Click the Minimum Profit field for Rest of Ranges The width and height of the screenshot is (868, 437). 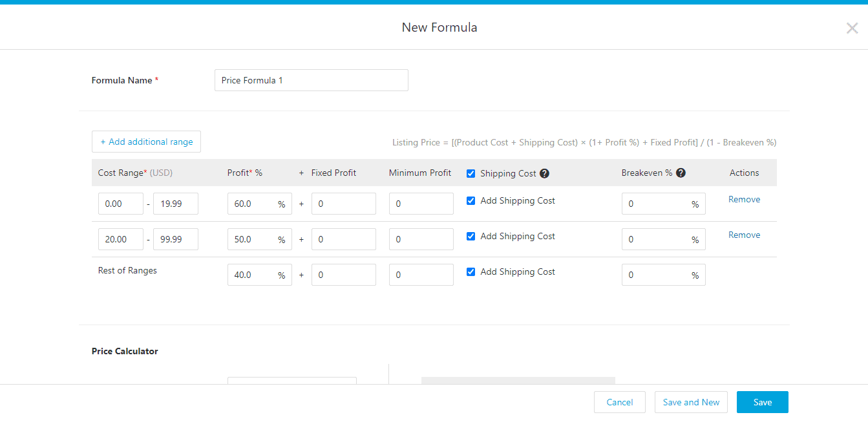[421, 275]
